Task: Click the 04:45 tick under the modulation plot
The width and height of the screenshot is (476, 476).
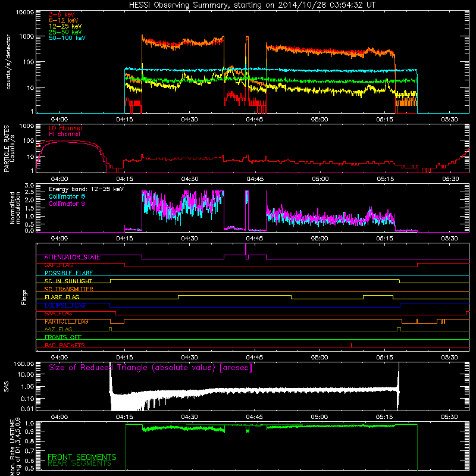Action: click(x=255, y=239)
